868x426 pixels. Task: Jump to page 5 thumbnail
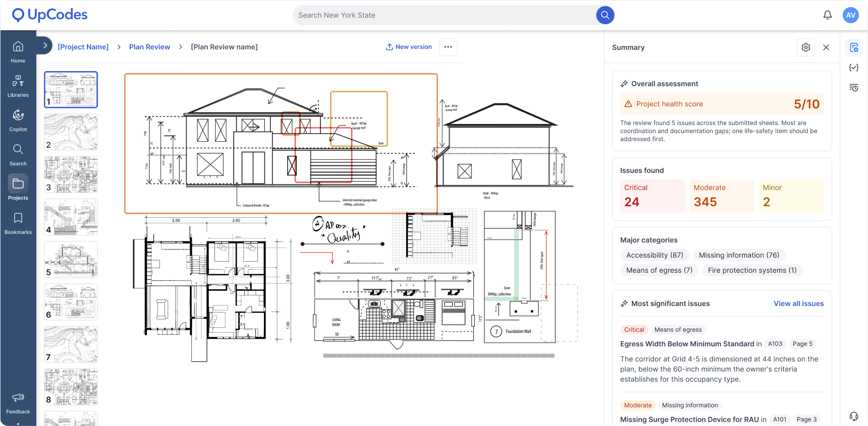click(x=71, y=260)
